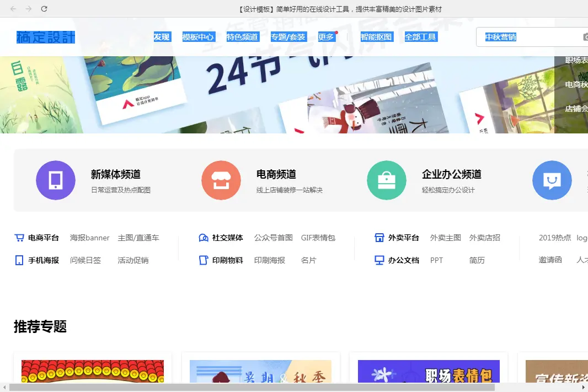Open the camera image search icon
Viewport: 588px width, 392px height.
coord(585,37)
